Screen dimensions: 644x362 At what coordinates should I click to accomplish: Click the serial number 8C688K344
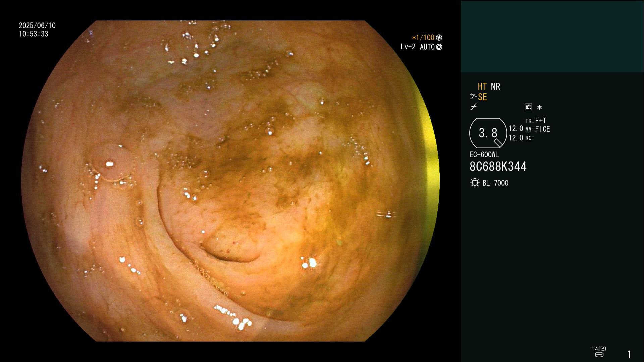click(x=498, y=167)
